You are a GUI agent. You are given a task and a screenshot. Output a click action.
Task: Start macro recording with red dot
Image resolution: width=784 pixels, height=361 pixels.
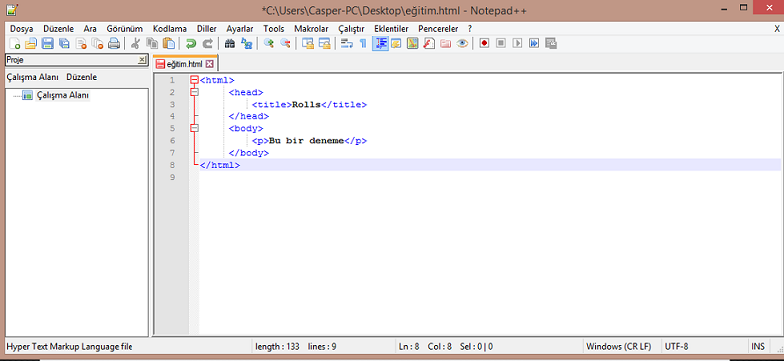coord(484,44)
